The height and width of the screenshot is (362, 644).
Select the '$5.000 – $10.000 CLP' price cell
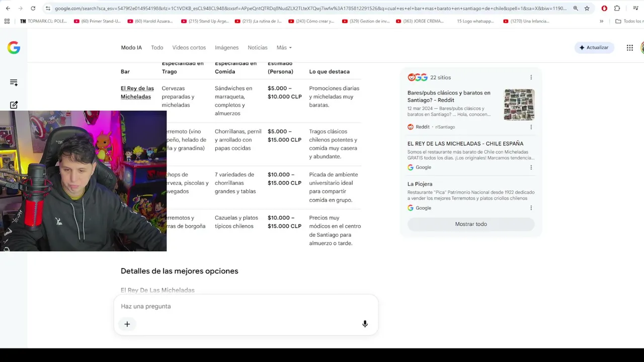285,93
